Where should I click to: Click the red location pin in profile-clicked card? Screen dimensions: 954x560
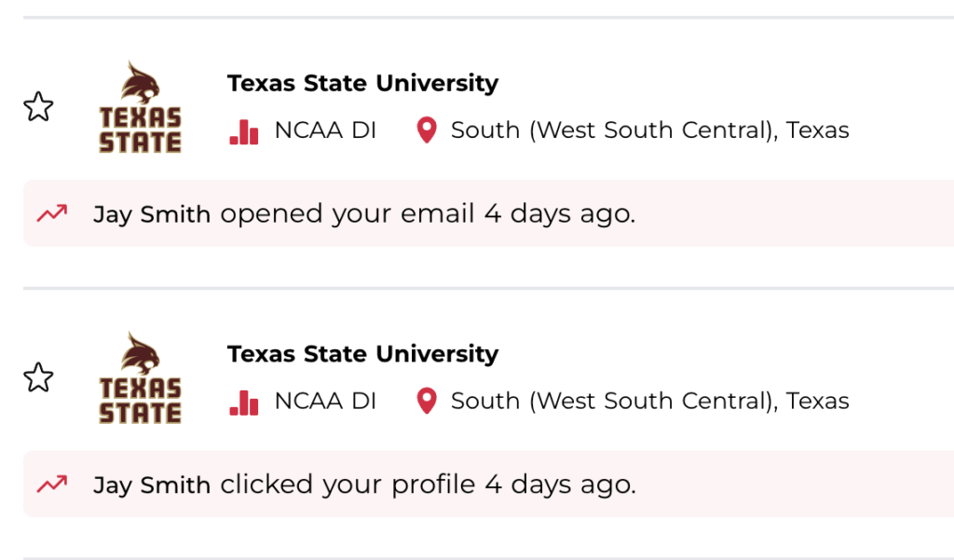pyautogui.click(x=427, y=402)
